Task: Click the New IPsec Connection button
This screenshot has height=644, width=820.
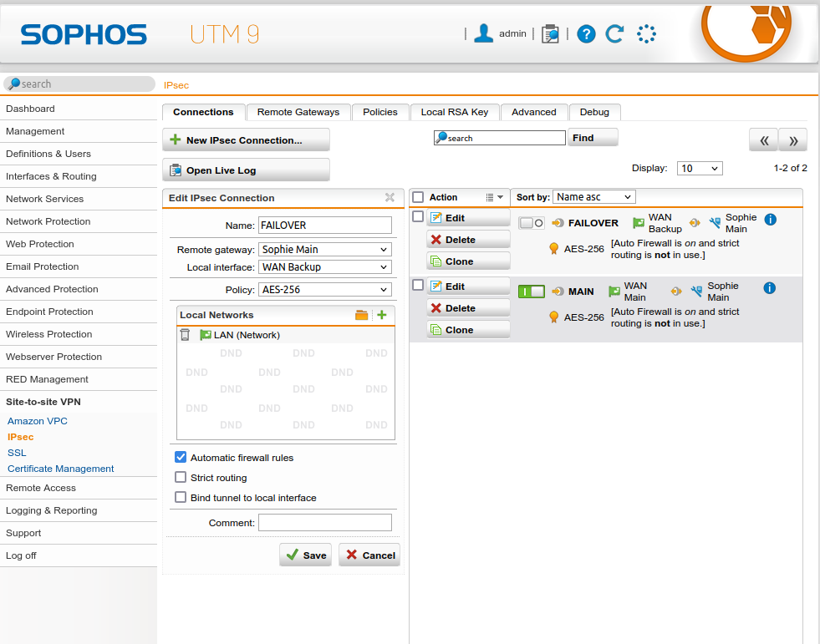Action: (x=246, y=140)
